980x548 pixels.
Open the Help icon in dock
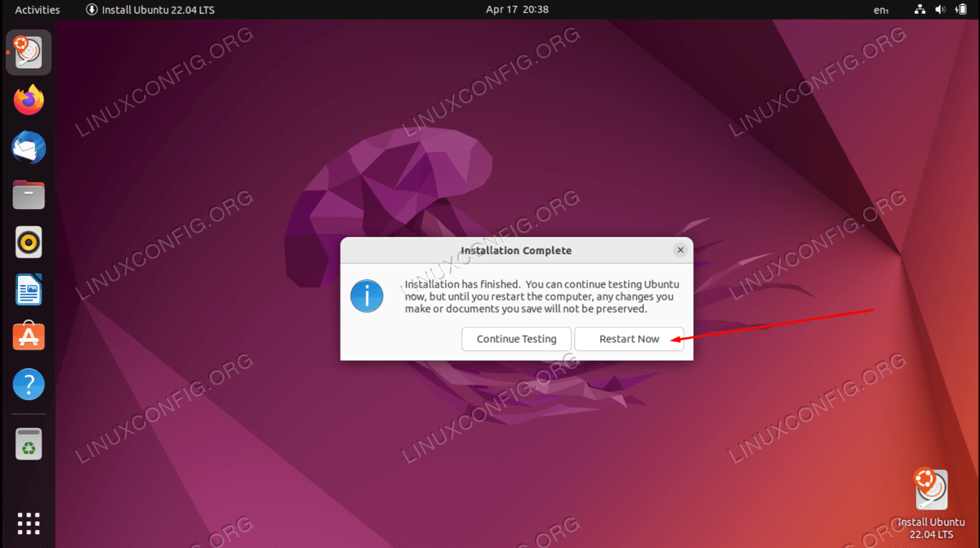pos(29,384)
